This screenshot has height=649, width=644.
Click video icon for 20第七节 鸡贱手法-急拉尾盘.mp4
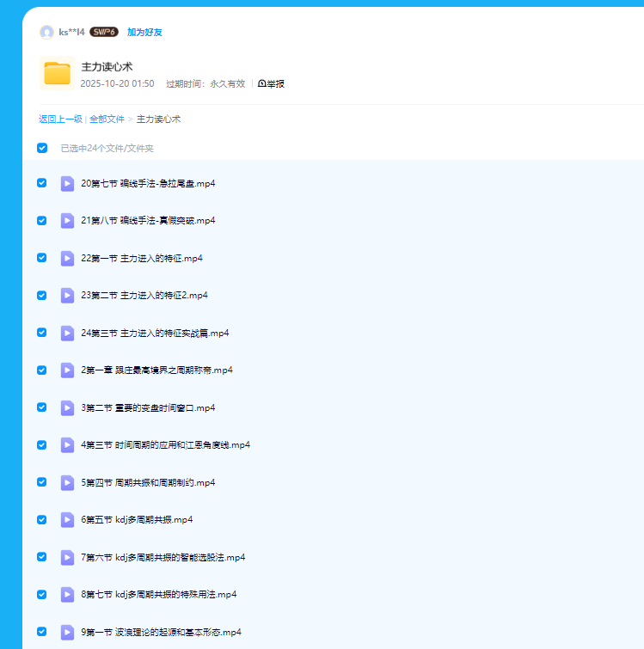(67, 183)
